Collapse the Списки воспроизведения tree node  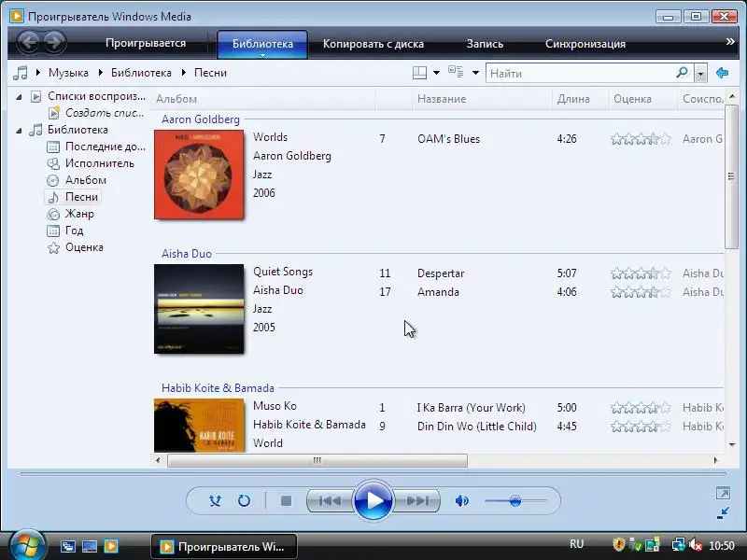[x=19, y=97]
